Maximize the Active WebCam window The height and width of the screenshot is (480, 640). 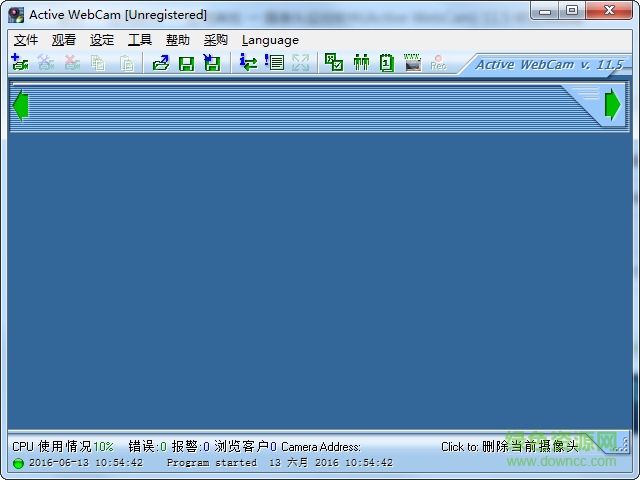tap(571, 10)
